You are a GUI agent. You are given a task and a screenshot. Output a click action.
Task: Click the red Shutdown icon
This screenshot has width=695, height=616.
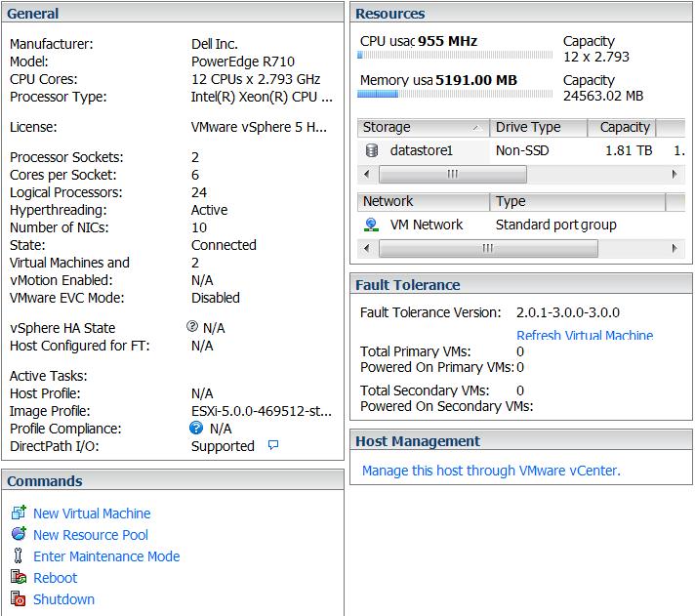coord(19,598)
